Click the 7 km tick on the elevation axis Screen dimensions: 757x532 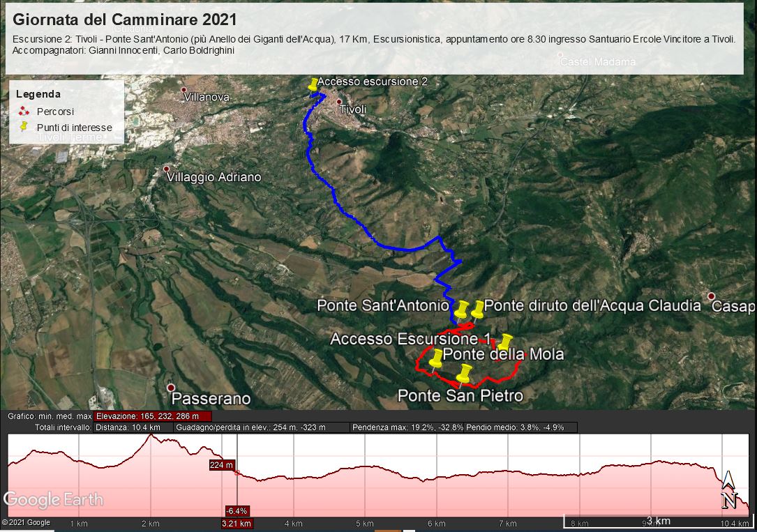click(x=508, y=524)
